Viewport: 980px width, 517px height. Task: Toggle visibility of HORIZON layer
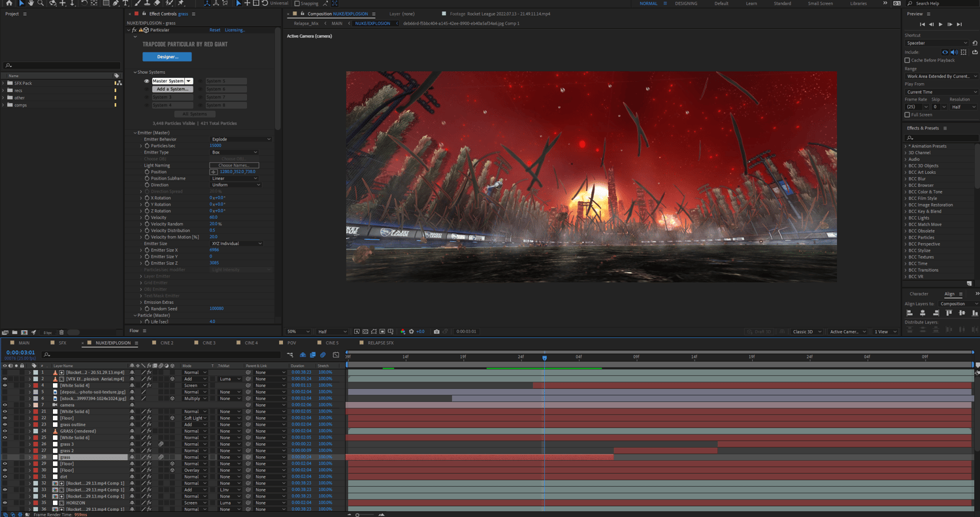point(5,503)
